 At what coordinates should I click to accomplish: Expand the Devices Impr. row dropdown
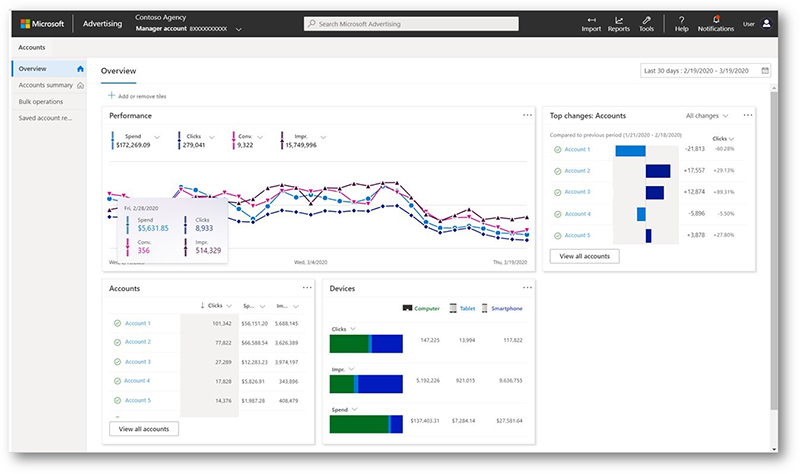click(x=351, y=369)
